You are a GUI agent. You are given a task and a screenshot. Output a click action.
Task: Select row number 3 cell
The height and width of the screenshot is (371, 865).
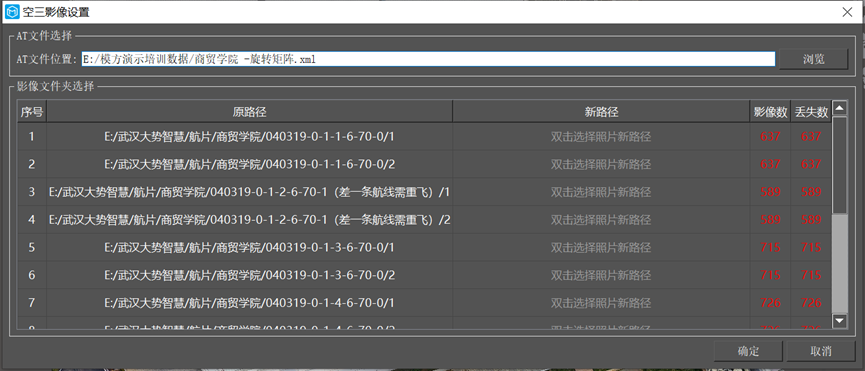click(x=31, y=192)
